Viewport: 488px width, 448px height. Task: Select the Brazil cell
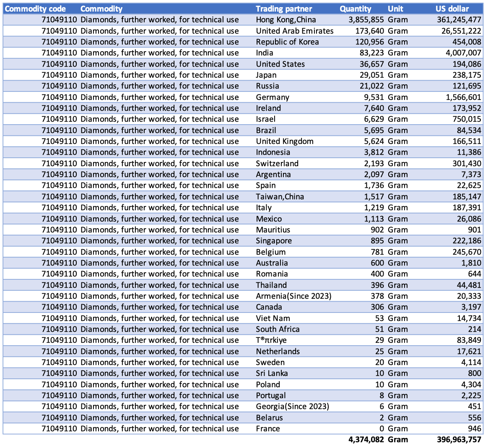click(266, 130)
